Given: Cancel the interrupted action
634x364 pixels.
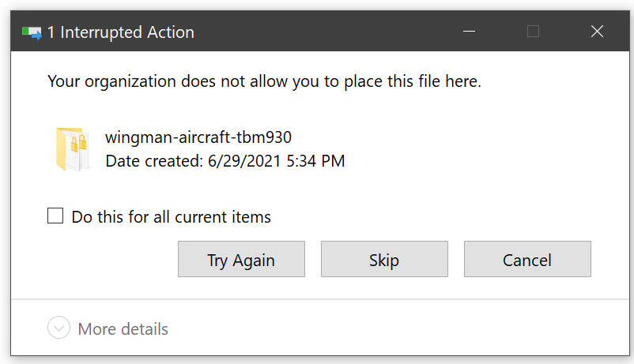Looking at the screenshot, I should click(x=527, y=260).
